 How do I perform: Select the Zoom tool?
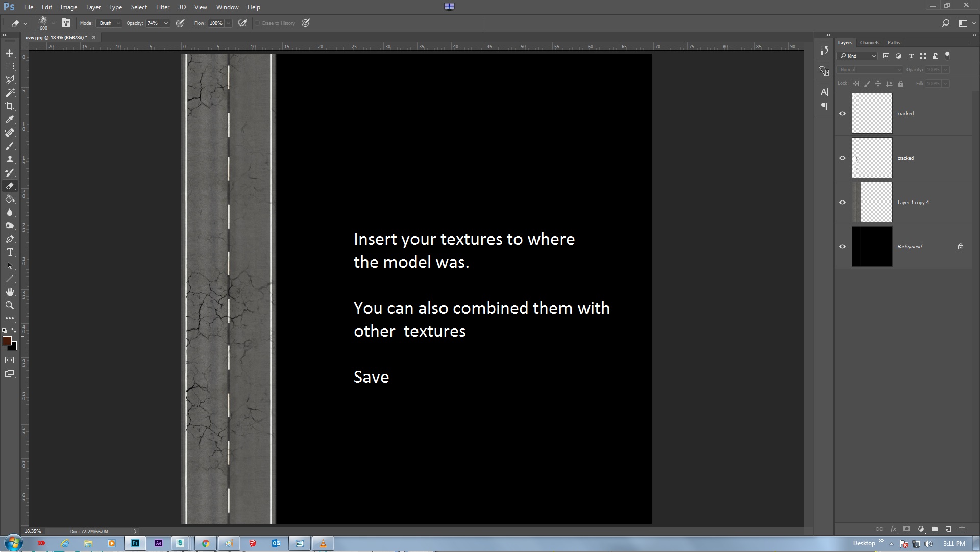click(x=9, y=305)
